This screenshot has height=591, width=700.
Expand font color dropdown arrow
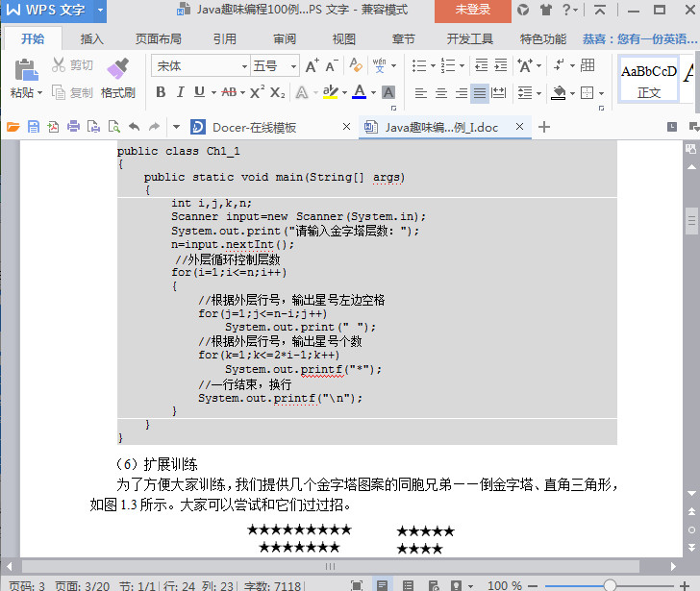click(x=373, y=93)
